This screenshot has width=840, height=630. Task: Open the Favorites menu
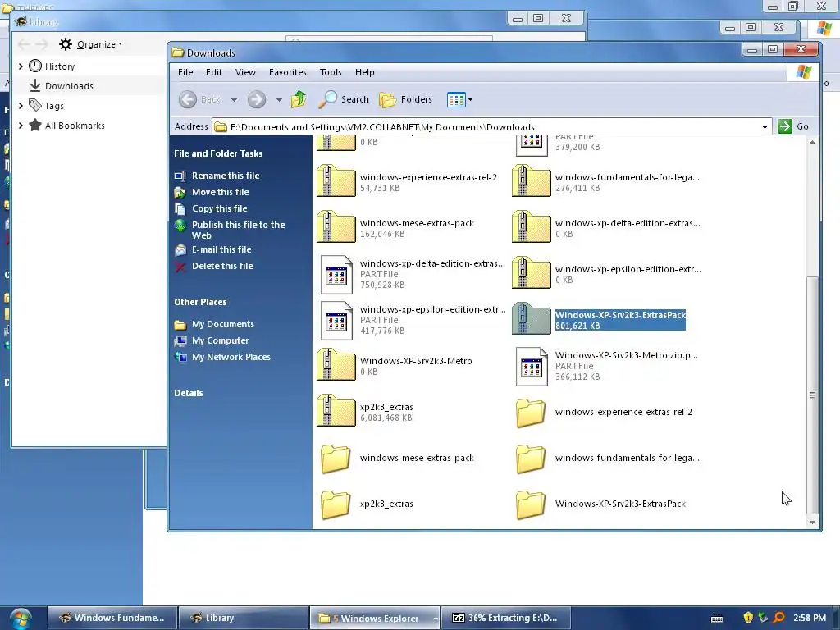coord(288,72)
